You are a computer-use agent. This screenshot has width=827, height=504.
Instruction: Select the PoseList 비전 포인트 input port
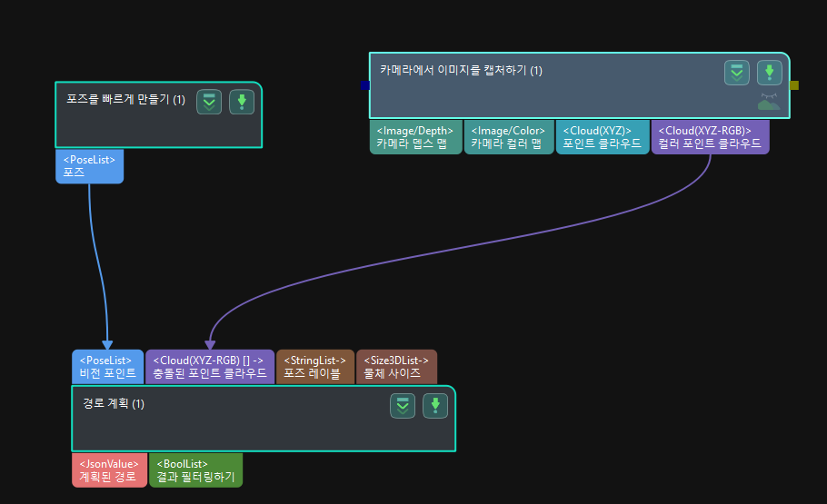(107, 367)
